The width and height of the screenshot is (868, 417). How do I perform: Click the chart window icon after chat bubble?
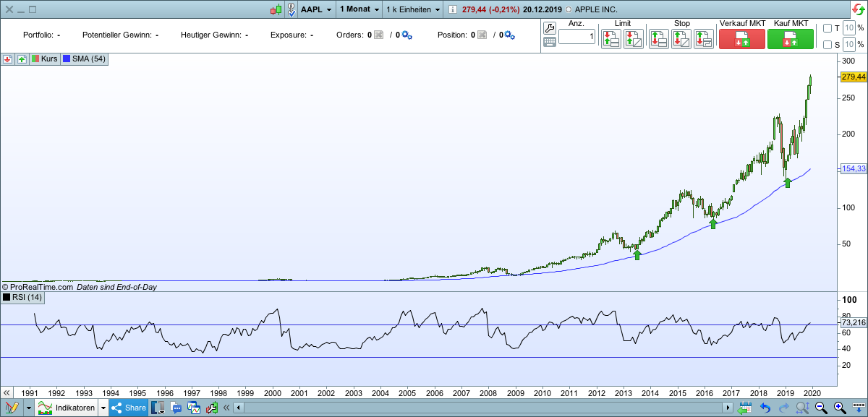point(194,408)
